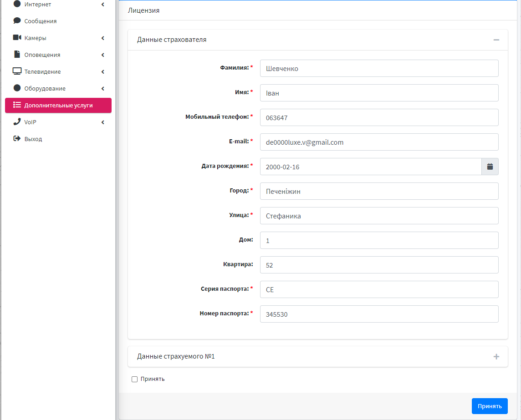
Task: Open Телевидение menu item
Action: pos(58,72)
